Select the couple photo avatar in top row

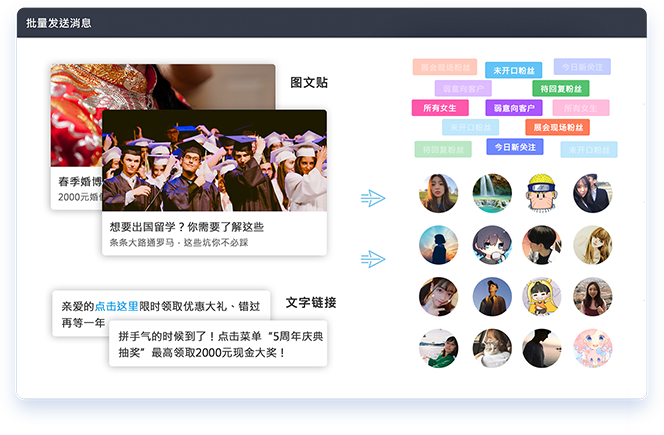point(592,194)
